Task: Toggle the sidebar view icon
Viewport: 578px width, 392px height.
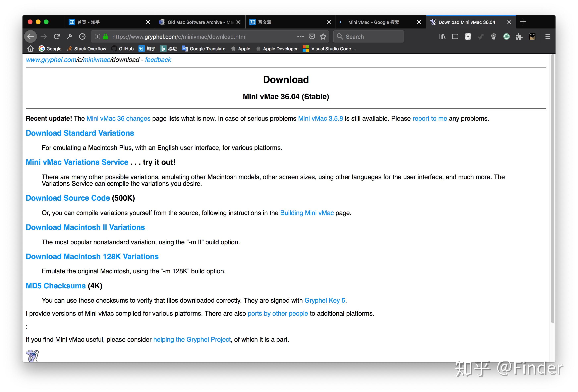Action: click(455, 37)
